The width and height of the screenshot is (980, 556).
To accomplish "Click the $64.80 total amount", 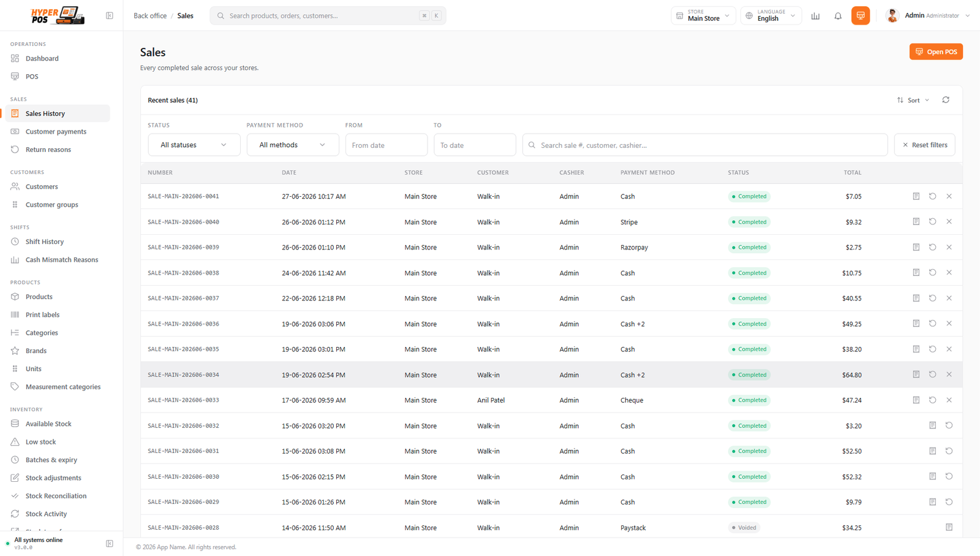I will (x=851, y=375).
